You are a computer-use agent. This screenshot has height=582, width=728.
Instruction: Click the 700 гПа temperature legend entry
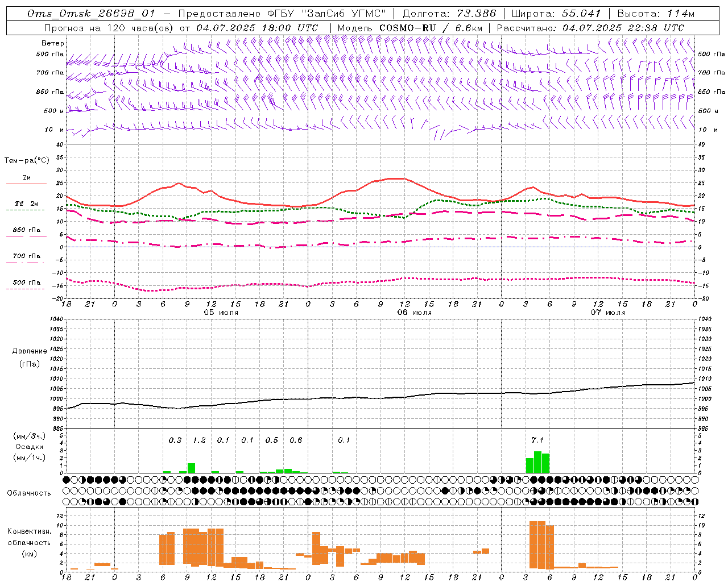click(27, 258)
